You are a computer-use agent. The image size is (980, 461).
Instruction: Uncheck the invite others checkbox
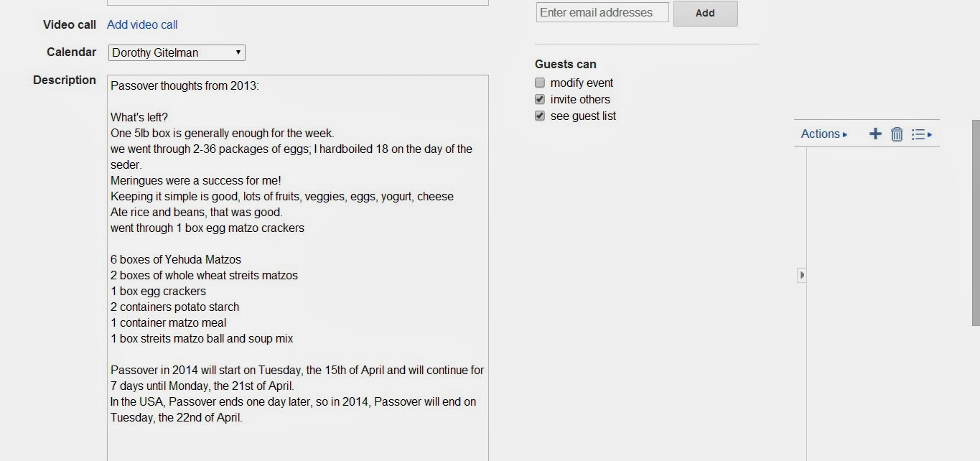pos(540,99)
